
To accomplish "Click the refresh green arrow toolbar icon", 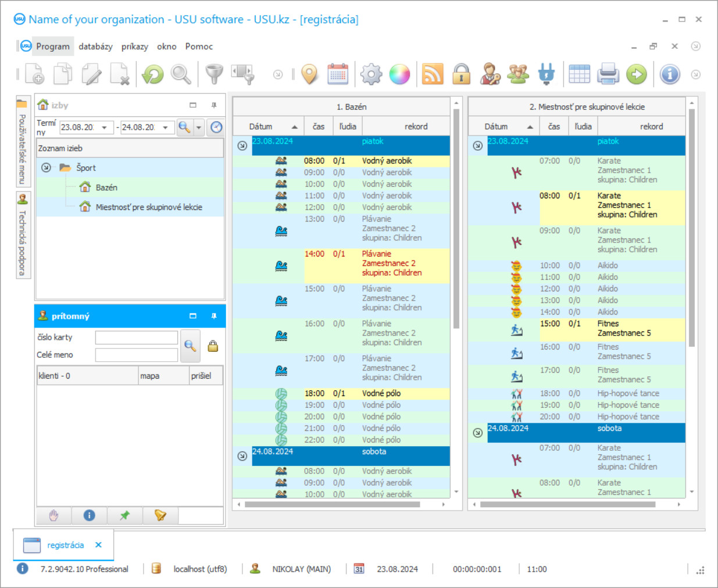I will click(x=153, y=74).
